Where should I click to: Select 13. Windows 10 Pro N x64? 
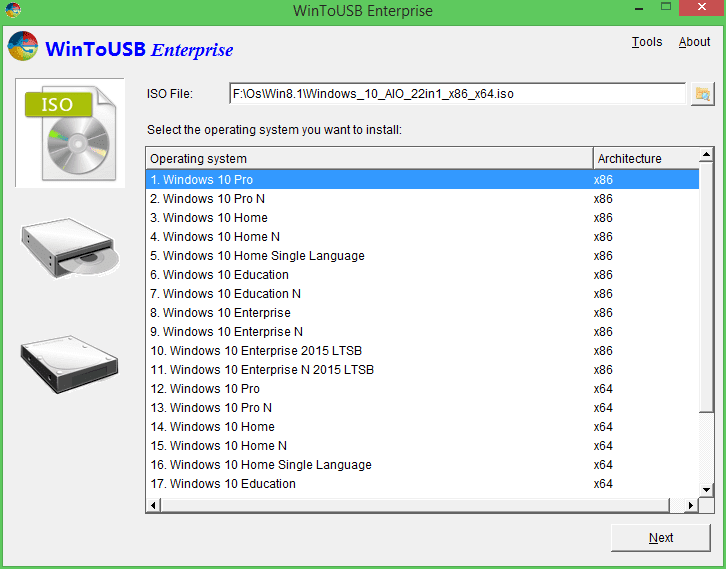click(422, 407)
